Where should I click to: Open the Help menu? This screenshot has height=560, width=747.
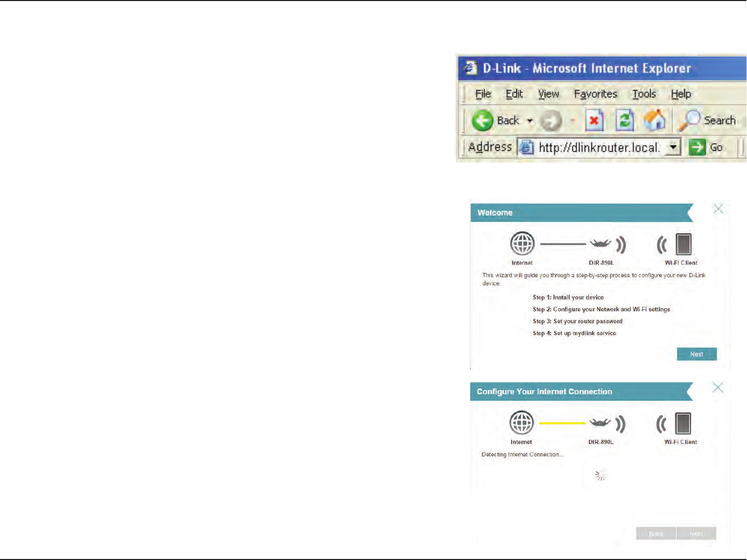click(x=681, y=94)
